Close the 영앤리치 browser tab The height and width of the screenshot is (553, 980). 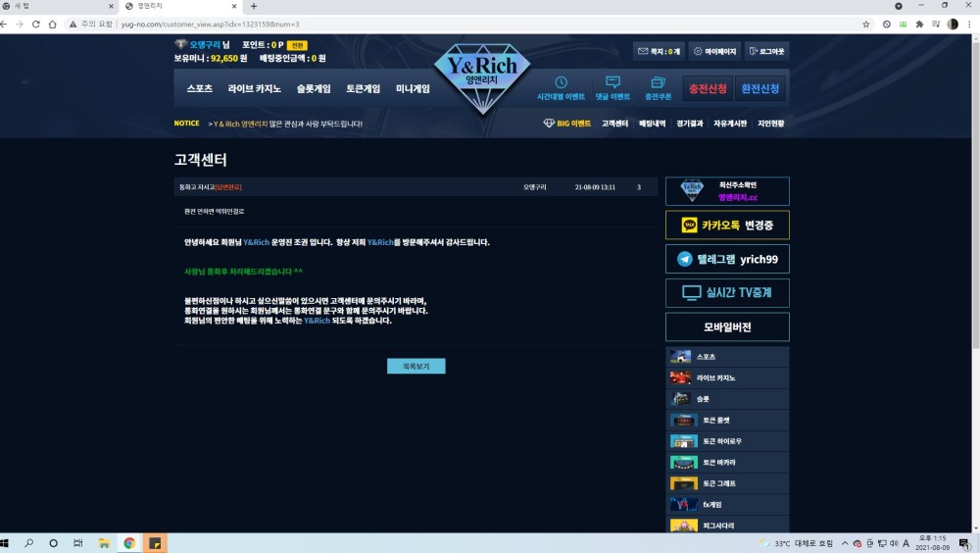pyautogui.click(x=234, y=6)
